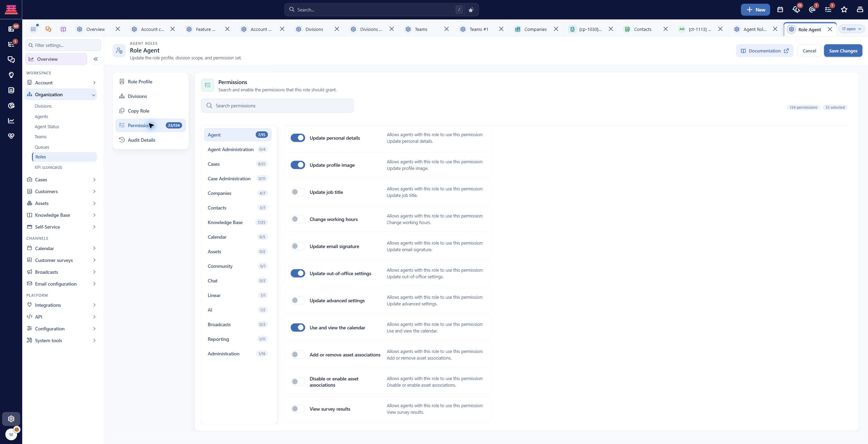Open Audit Details section
This screenshot has height=444, width=868.
point(151,140)
